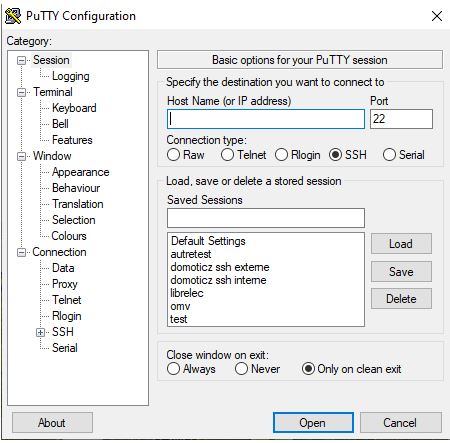Viewport: 450px width, 443px height.
Task: Choose Telnet connection type
Action: click(x=227, y=155)
